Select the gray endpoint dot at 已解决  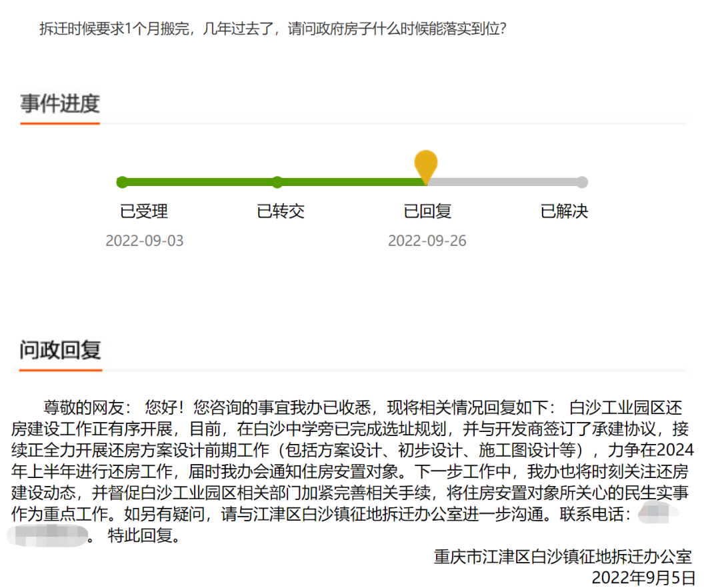583,181
